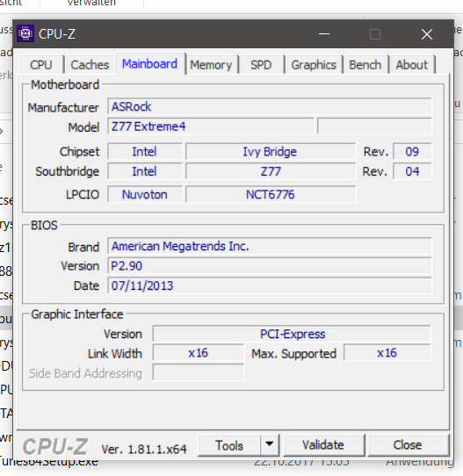Click the Link Width x16 value
Screen dimensions: 463x476
click(x=199, y=353)
